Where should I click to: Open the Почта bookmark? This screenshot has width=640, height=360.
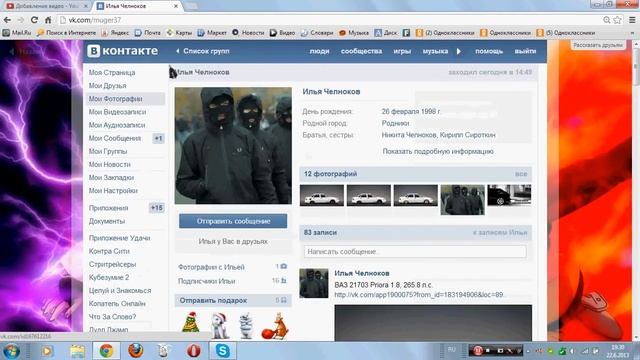tap(148, 33)
